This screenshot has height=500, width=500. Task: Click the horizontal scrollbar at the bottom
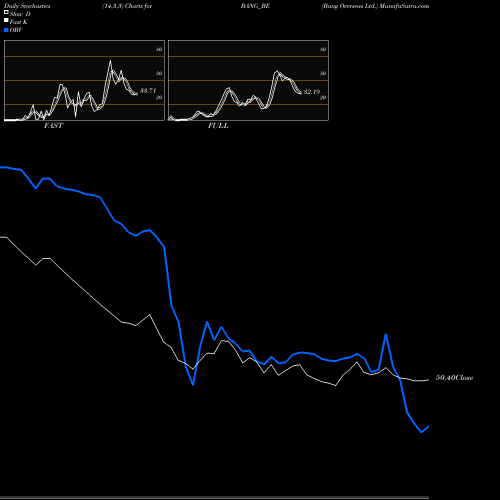214,497
